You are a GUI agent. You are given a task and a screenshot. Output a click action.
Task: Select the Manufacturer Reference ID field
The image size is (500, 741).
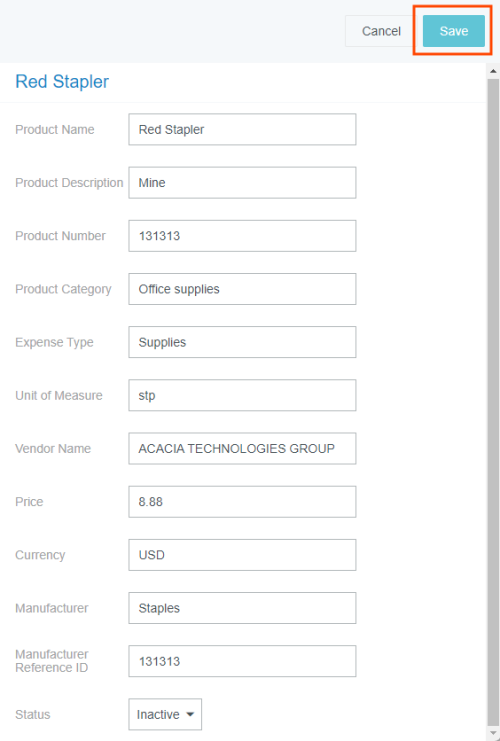[242, 661]
